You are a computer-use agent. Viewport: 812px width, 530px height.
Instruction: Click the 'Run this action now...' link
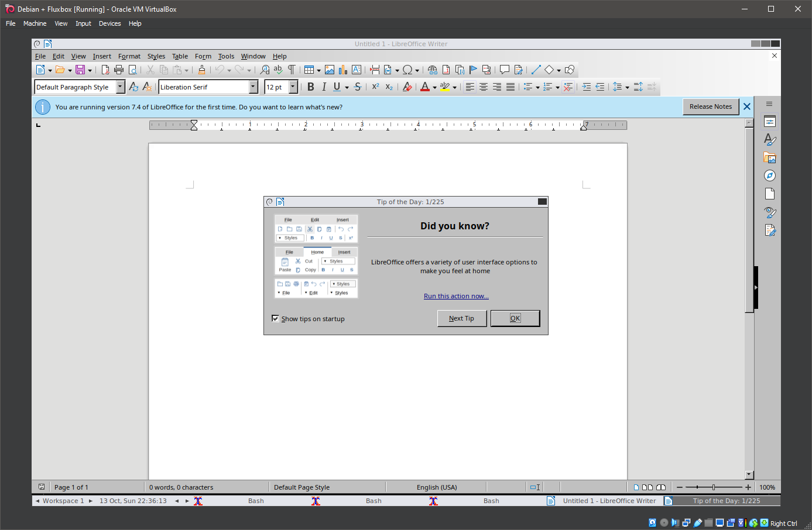(x=456, y=297)
